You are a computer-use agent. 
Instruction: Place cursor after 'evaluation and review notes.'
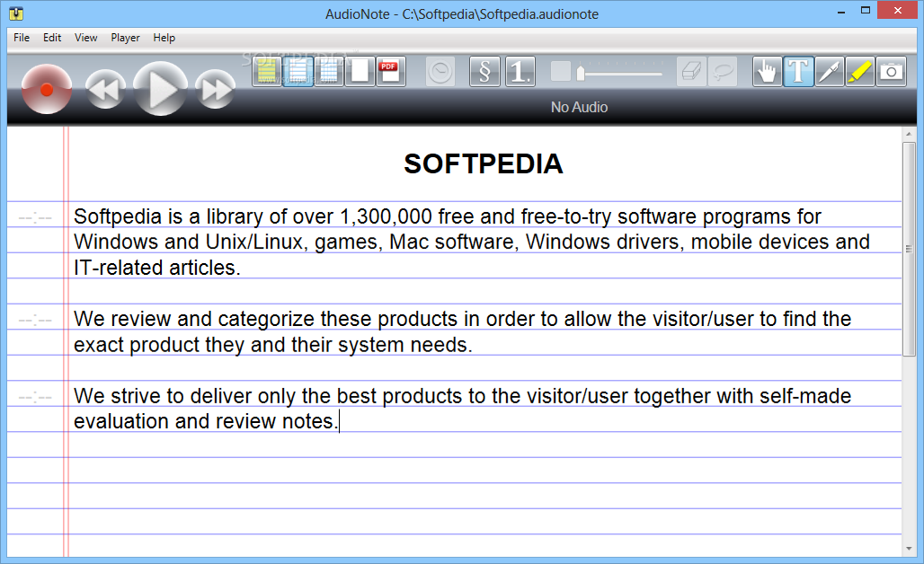point(340,421)
